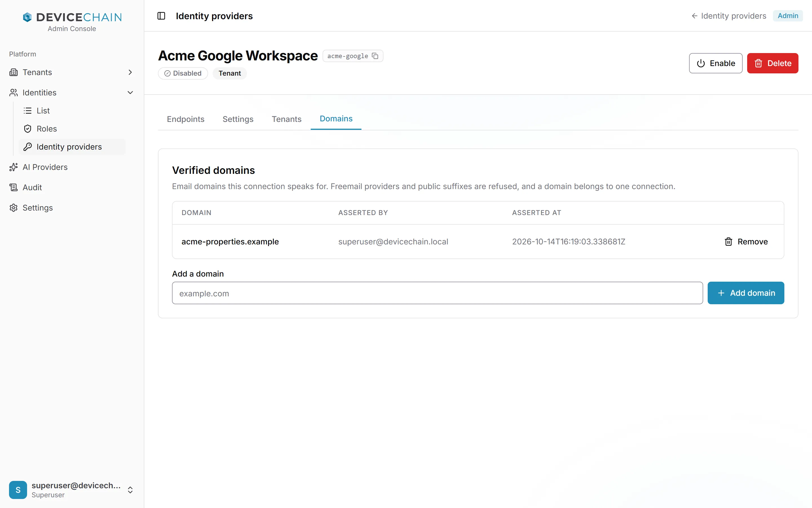The image size is (812, 508).
Task: Open List under Identities
Action: pyautogui.click(x=72, y=111)
